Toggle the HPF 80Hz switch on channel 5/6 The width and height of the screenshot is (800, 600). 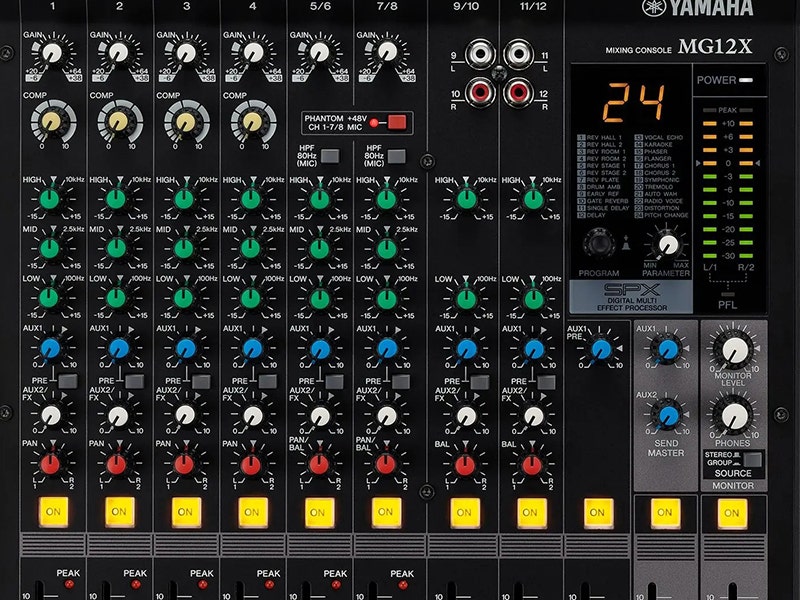(x=330, y=156)
